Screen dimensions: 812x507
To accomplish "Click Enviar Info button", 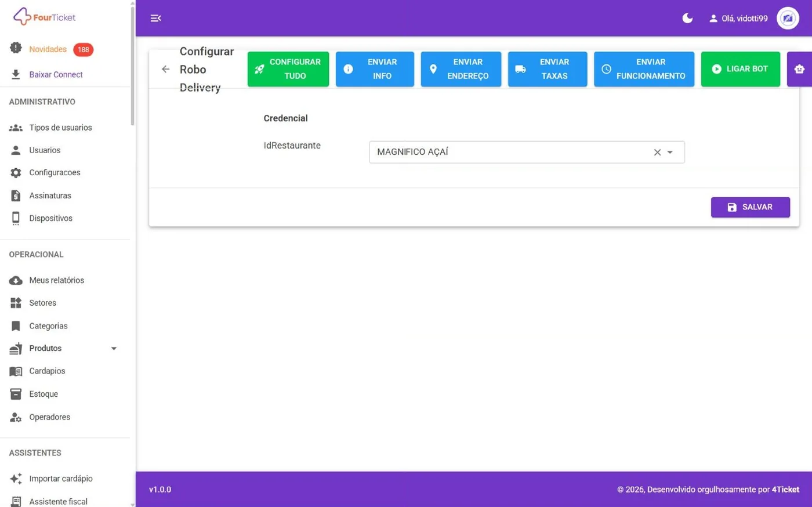I will [375, 69].
